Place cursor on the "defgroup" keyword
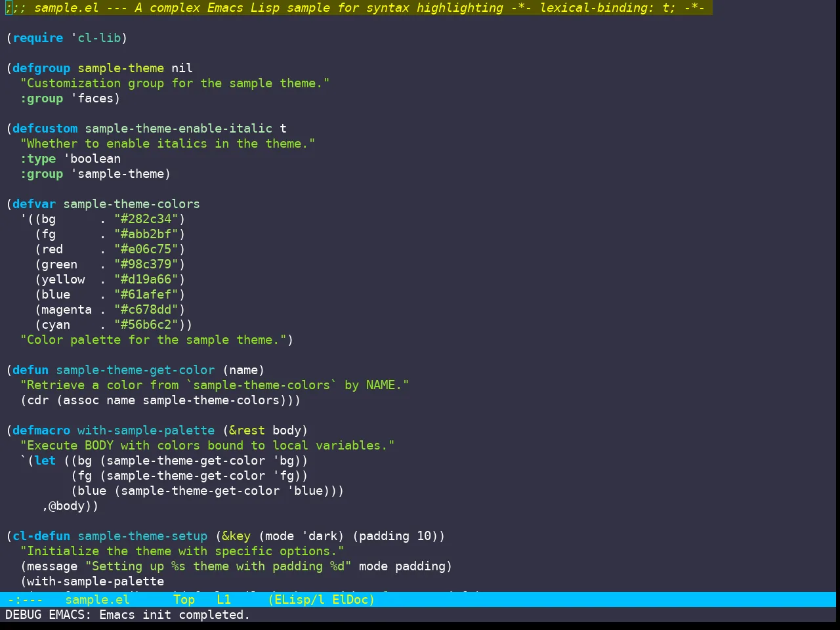Viewport: 840px width, 630px height. pos(41,68)
